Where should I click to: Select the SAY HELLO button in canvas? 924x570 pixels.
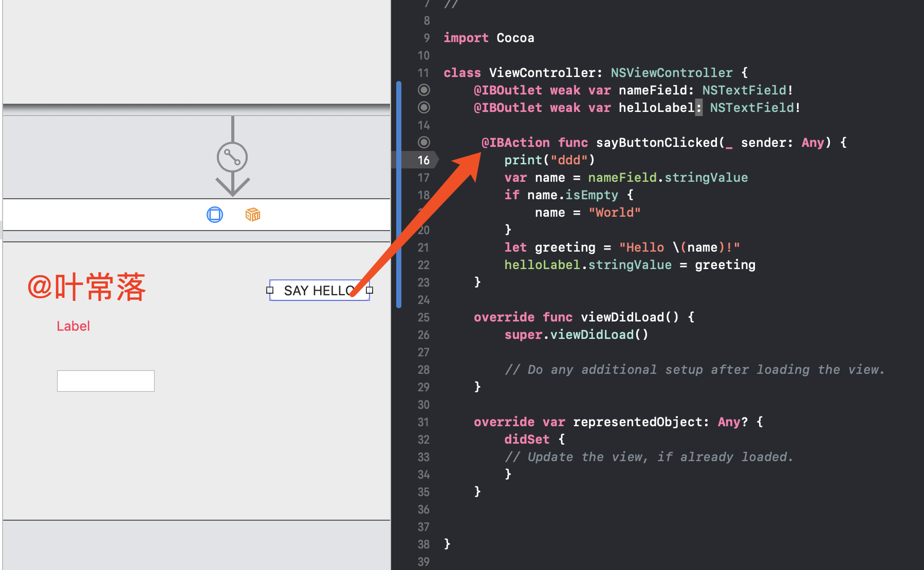(x=319, y=290)
